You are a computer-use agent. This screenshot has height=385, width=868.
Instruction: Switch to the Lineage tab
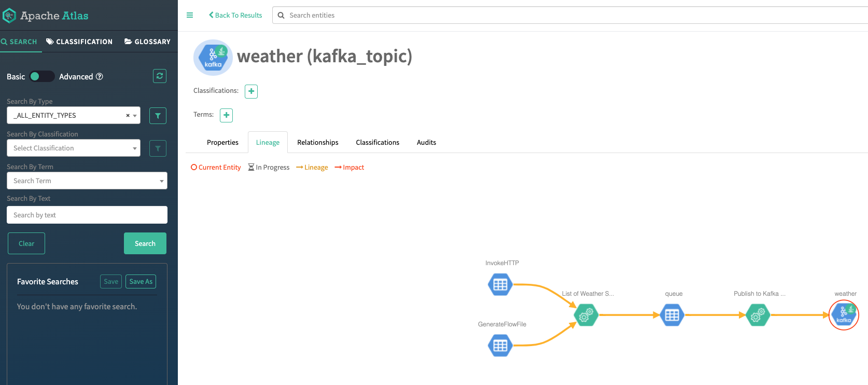[268, 142]
